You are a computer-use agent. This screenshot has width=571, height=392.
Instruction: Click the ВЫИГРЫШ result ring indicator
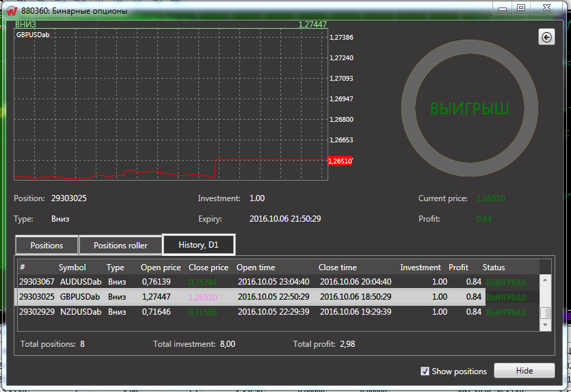tap(469, 108)
